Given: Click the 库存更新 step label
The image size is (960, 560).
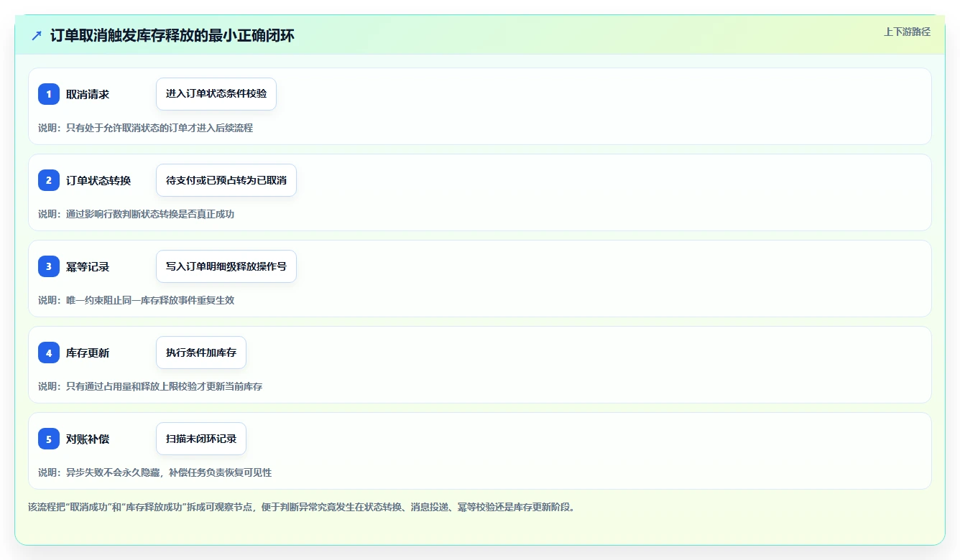Looking at the screenshot, I should click(x=88, y=353).
